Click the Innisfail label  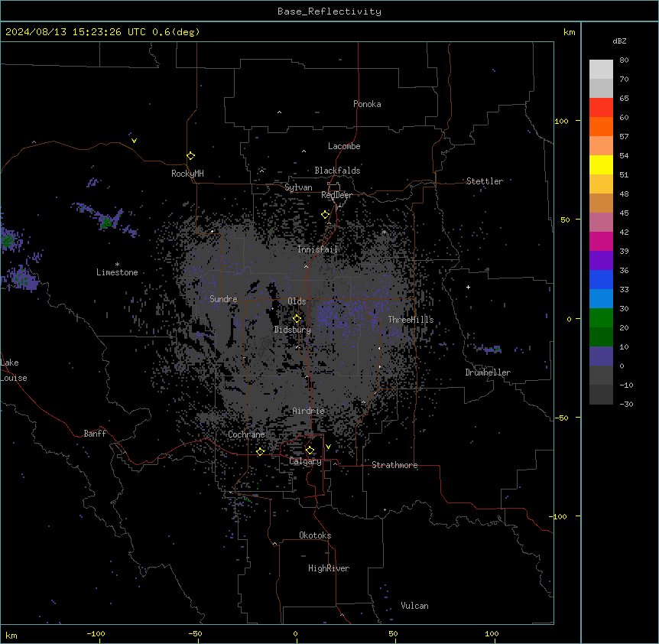(317, 249)
